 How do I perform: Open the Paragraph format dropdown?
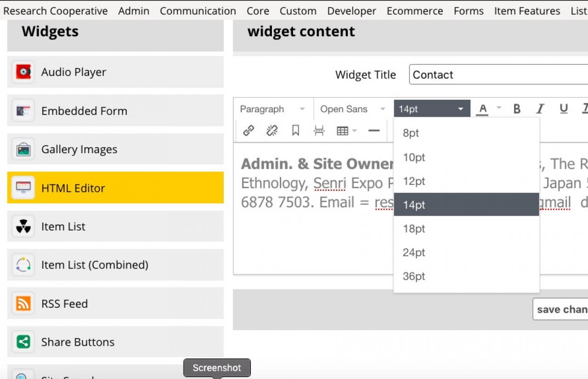point(272,109)
